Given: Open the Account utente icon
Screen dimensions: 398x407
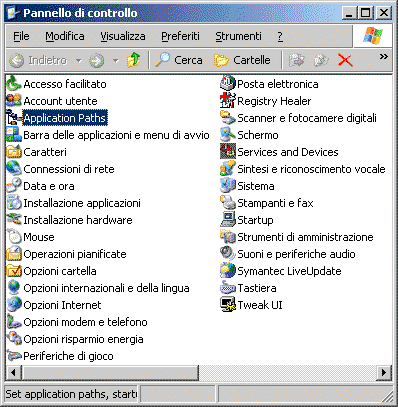Looking at the screenshot, I should coord(14,101).
